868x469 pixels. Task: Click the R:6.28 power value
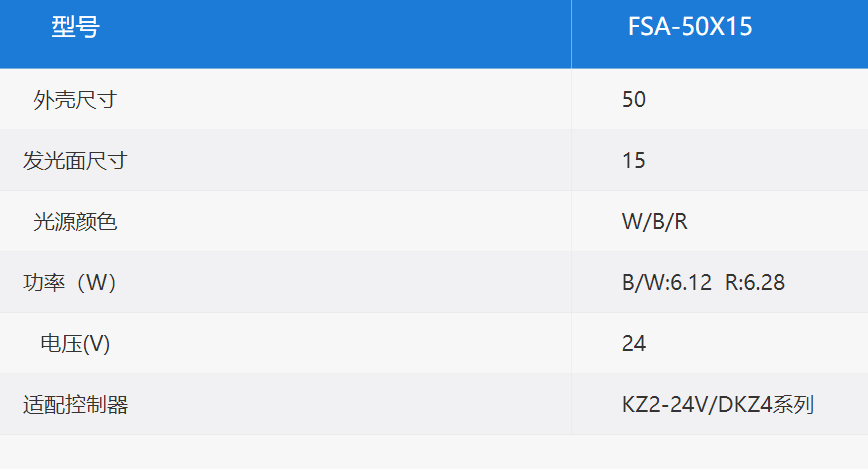click(755, 282)
